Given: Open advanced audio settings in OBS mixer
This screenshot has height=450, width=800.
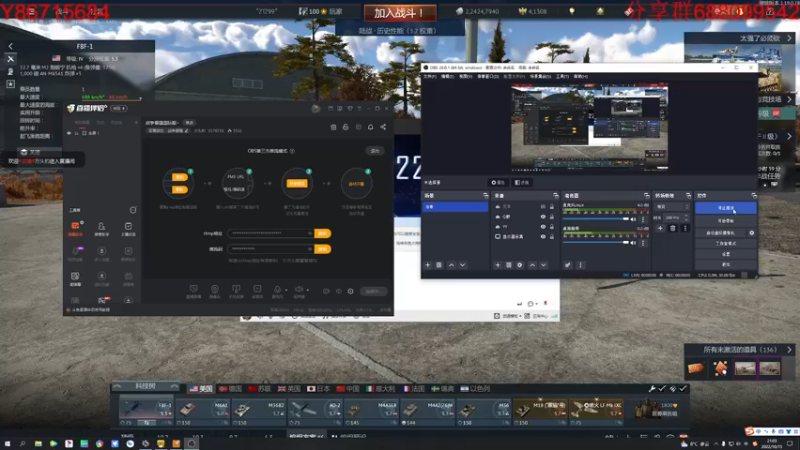Looking at the screenshot, I should tap(568, 265).
